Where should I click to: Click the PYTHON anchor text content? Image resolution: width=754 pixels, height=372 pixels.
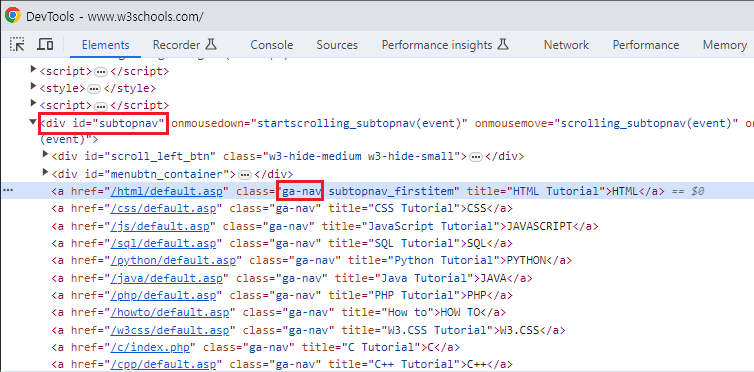[x=527, y=260]
